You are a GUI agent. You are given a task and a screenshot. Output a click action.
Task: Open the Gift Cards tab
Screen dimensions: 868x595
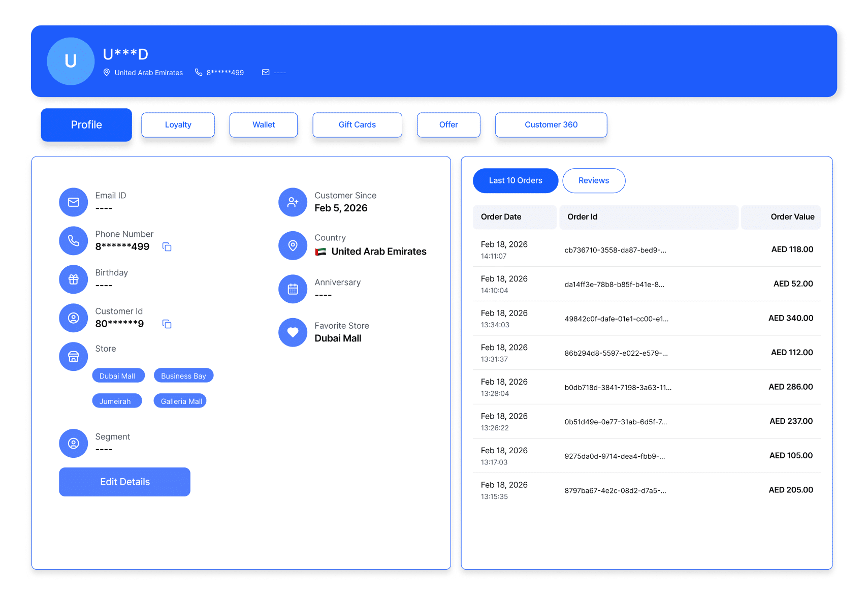pos(357,124)
